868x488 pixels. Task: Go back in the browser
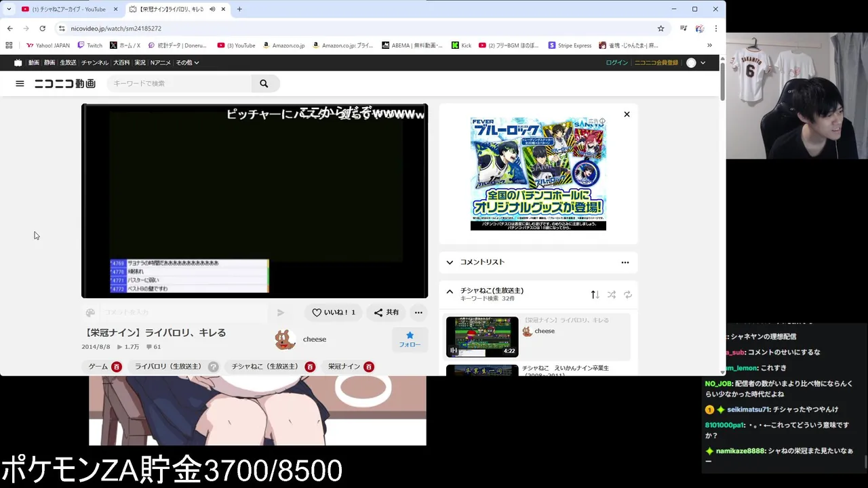(9, 28)
